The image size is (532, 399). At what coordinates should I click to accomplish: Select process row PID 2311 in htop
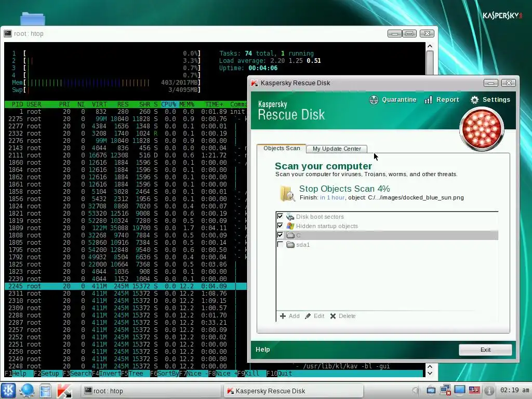tap(126, 294)
